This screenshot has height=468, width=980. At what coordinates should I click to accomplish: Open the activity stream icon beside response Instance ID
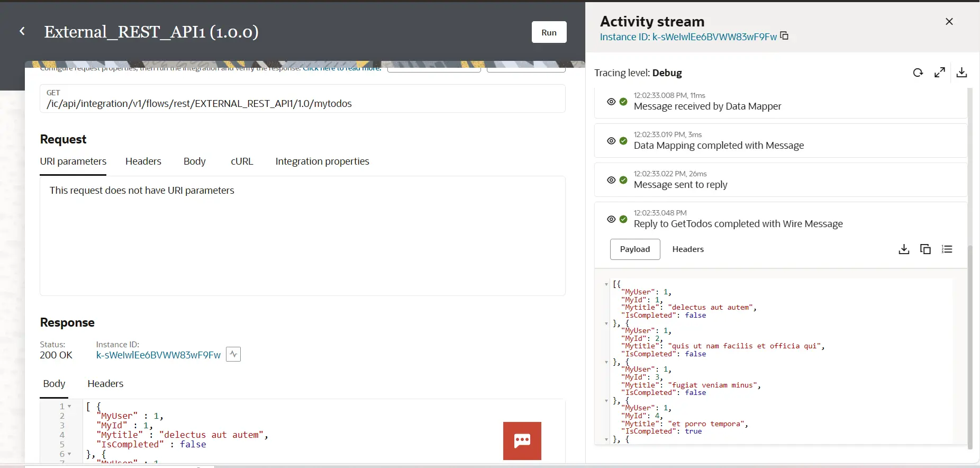tap(233, 354)
